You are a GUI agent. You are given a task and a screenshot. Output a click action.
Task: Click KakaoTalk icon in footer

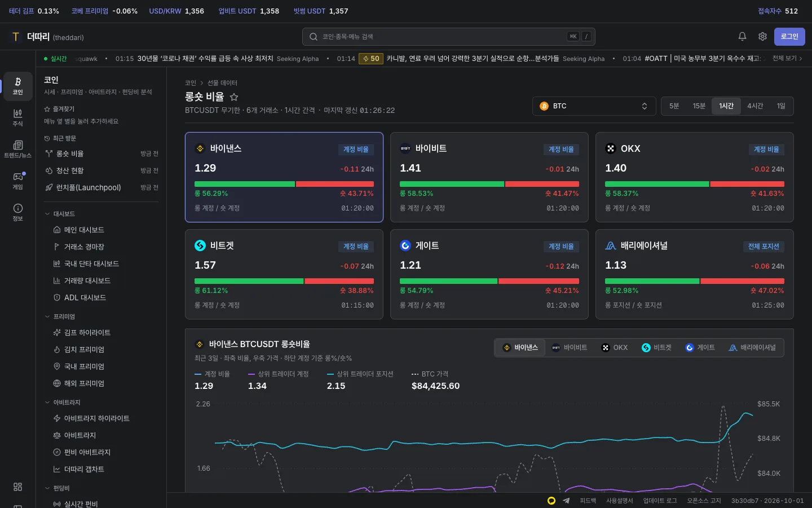tap(551, 501)
